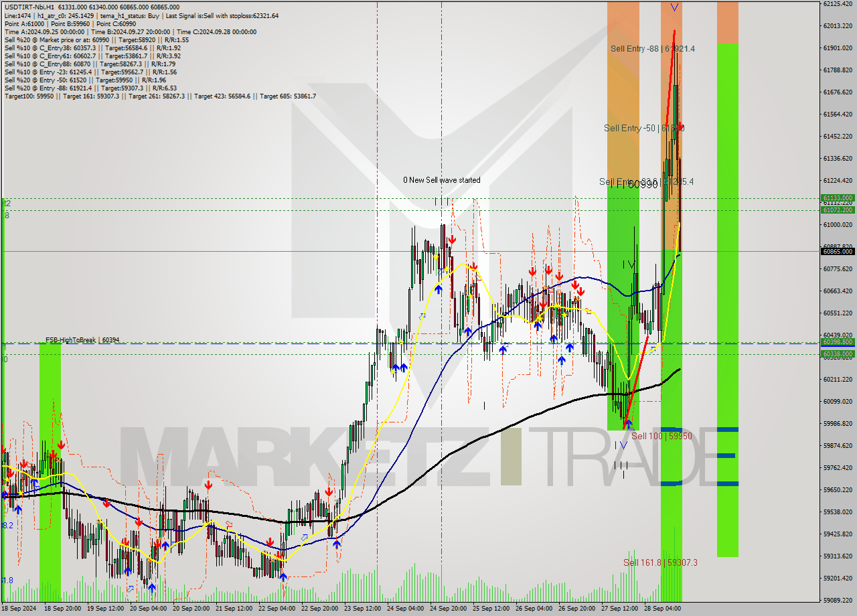Select the 'Sell Entry -50 | 61520' label

tap(644, 128)
